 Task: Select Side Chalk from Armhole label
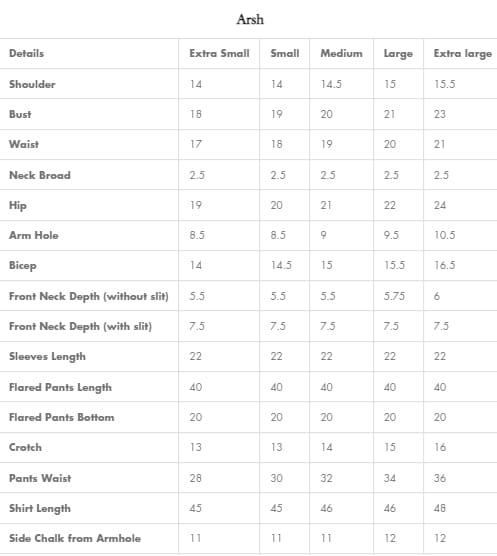pyautogui.click(x=75, y=538)
